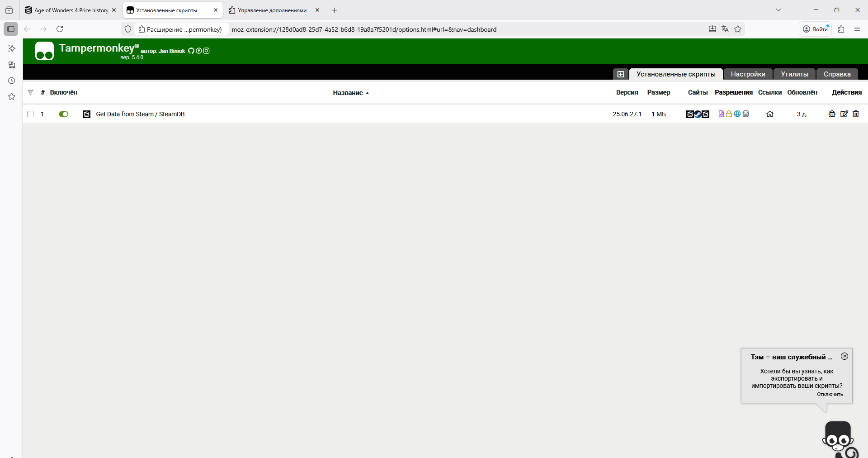Screen dimensions: 868x458
Task: Click the Расширение (Tampermonkey) identity label
Action: tap(180, 29)
